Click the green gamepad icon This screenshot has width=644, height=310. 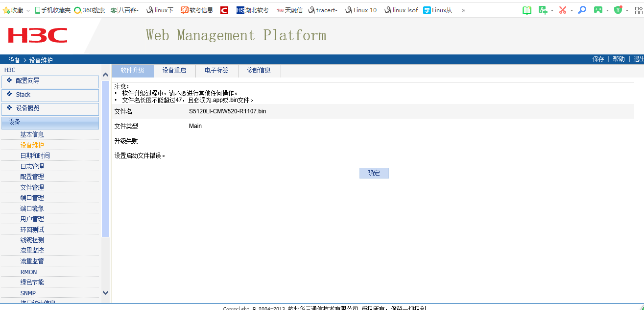tap(598, 10)
